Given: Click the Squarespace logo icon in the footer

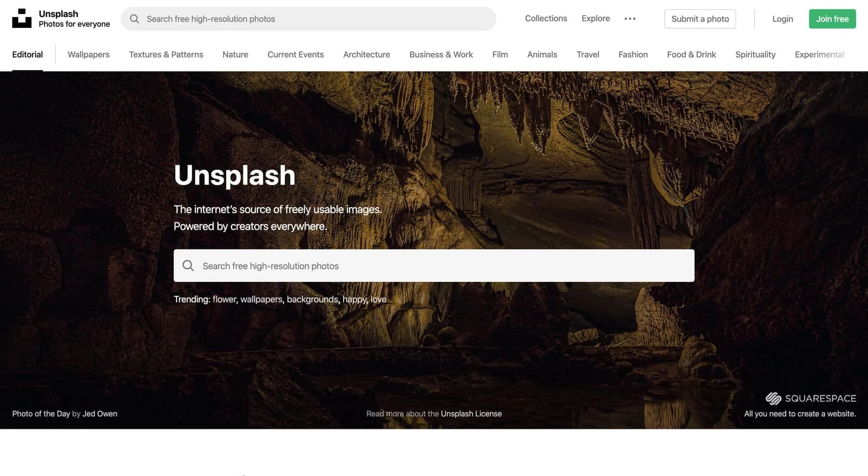Looking at the screenshot, I should [773, 398].
